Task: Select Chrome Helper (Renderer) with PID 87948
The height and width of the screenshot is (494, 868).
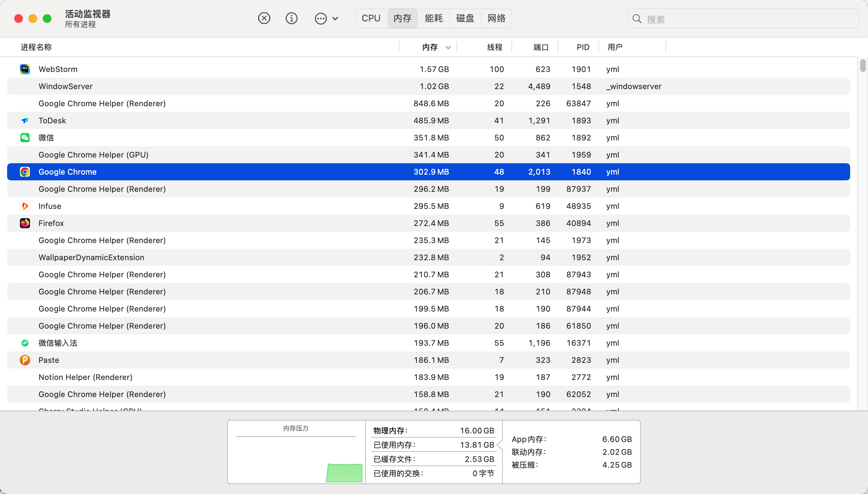Action: 429,292
